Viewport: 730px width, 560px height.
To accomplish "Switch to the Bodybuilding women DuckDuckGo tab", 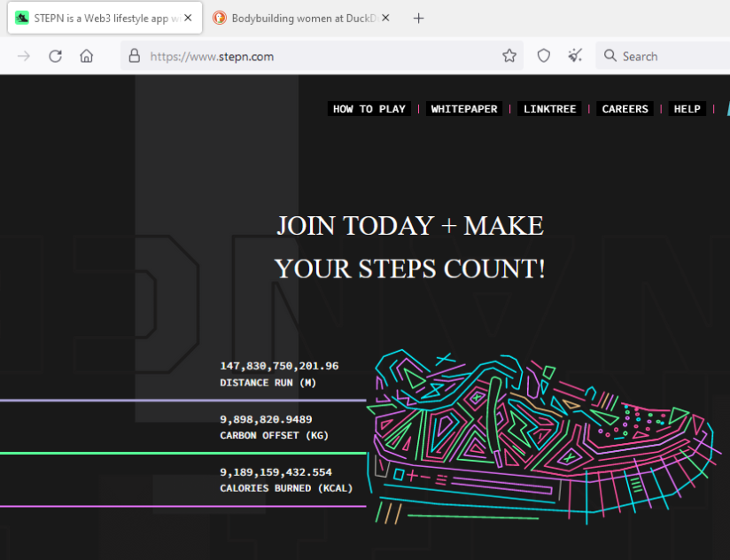I will [302, 18].
